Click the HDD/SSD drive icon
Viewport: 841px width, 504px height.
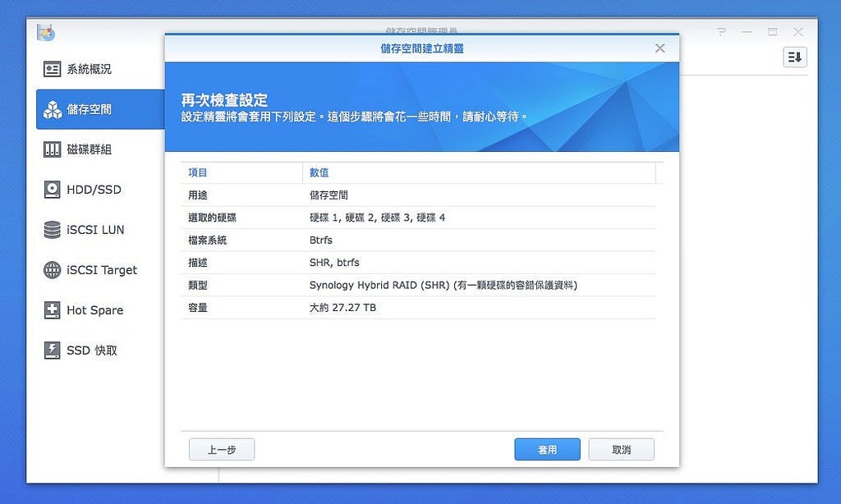click(52, 190)
